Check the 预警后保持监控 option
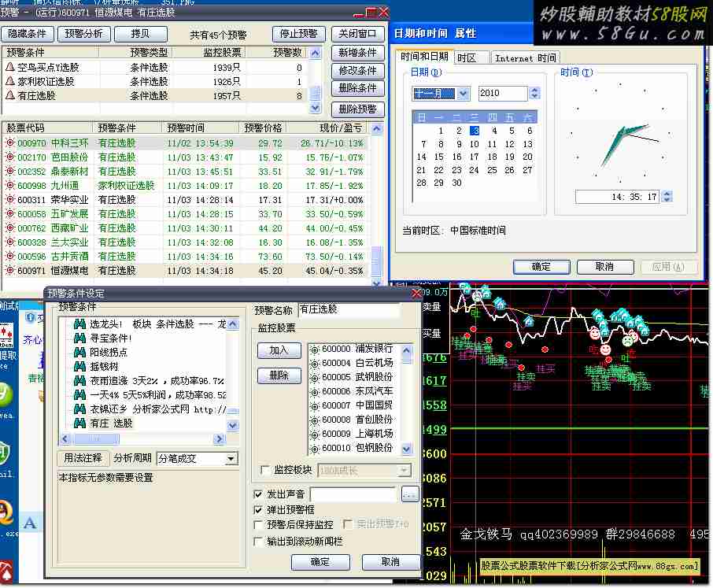Viewport: 713px width, 588px height. point(258,525)
